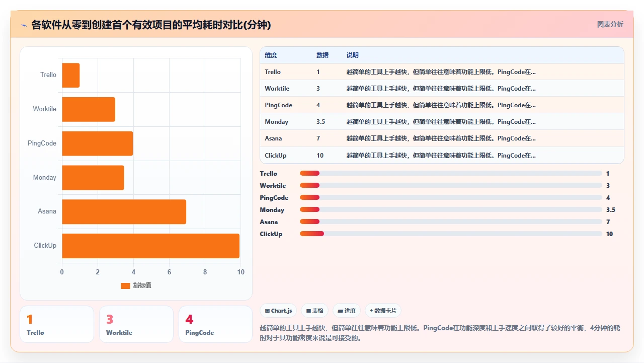The width and height of the screenshot is (644, 363).
Task: Select the 数据卡片 tag chip
Action: [383, 311]
